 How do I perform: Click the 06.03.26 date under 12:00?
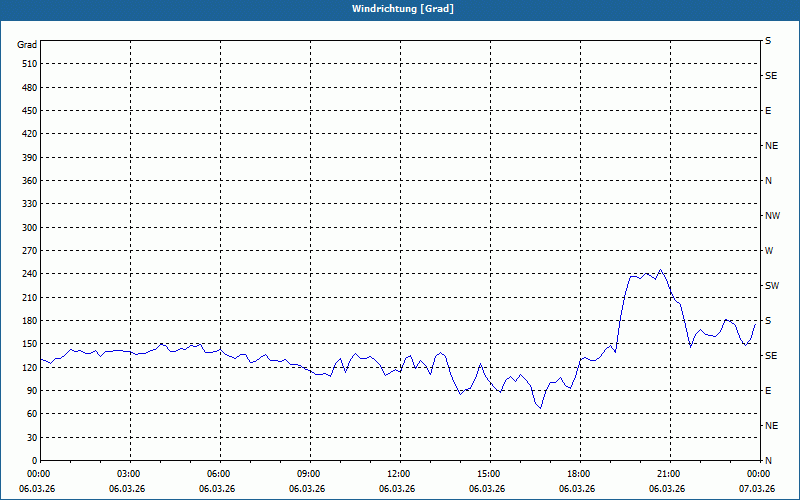coord(397,489)
